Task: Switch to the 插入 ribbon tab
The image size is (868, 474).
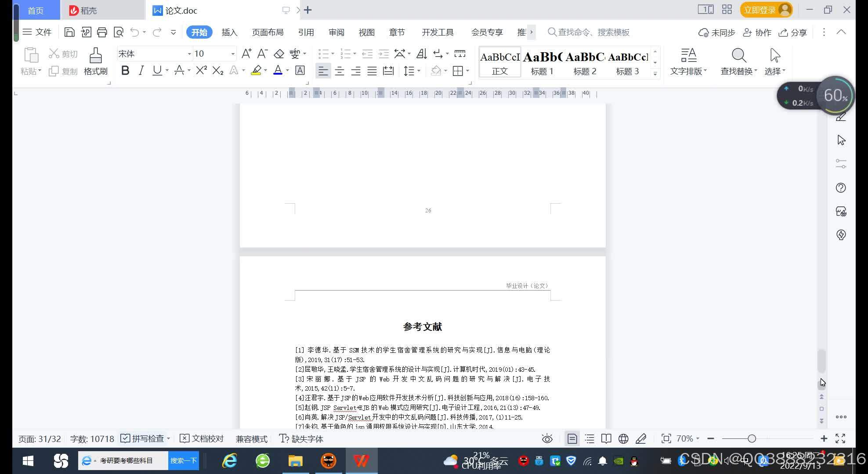Action: click(x=229, y=32)
